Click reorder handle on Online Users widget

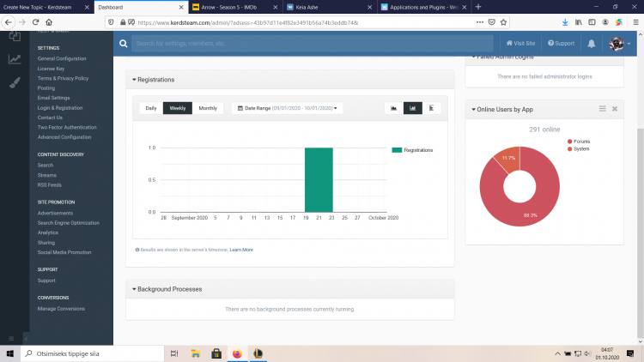click(603, 109)
